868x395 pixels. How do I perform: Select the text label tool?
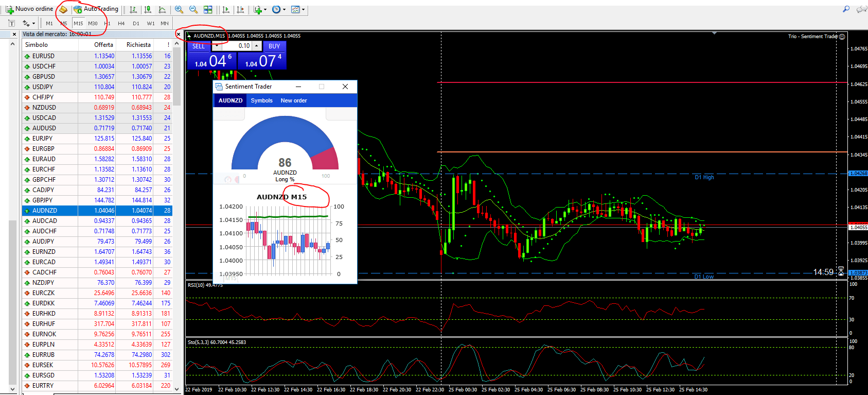point(11,23)
